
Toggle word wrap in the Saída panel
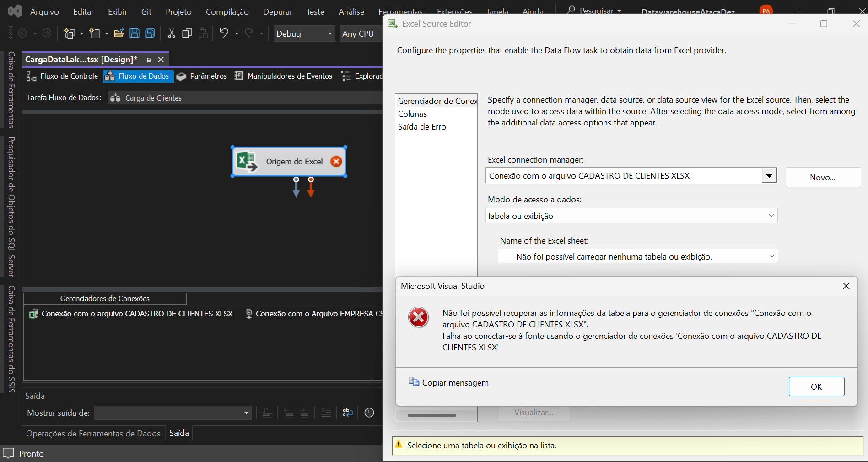(x=348, y=413)
